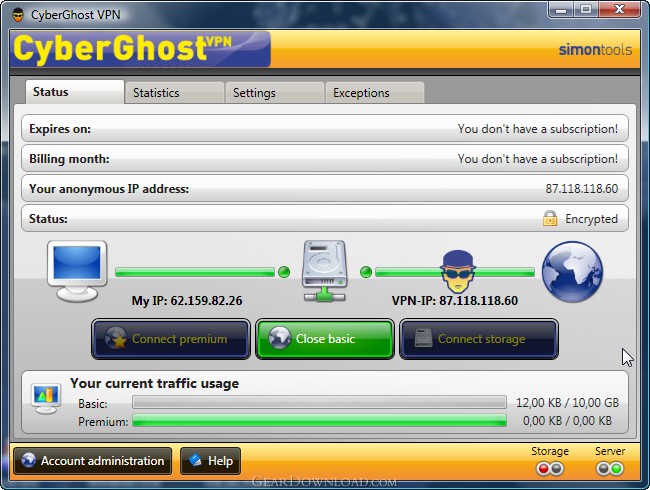This screenshot has height=490, width=650.
Task: Click the 'VPN-IP: 87.118.118.60' label
Action: 455,300
